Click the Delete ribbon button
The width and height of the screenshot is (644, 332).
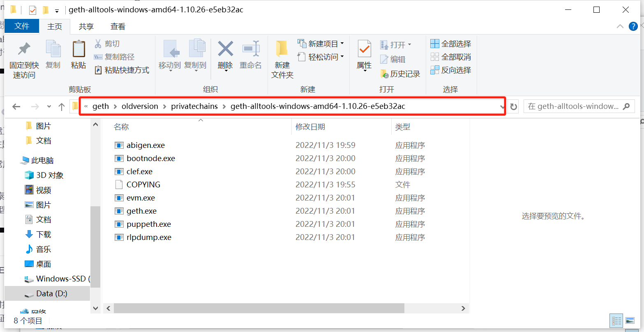[225, 55]
